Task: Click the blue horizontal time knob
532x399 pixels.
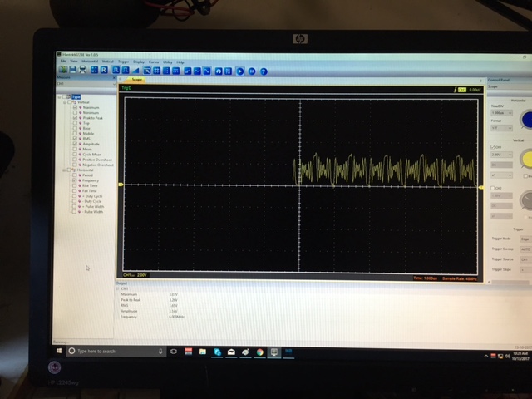Action: [x=526, y=120]
